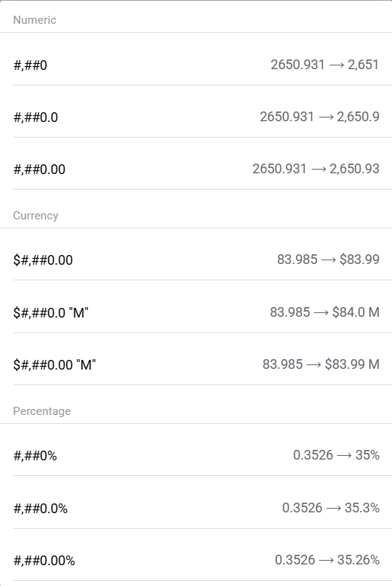Image resolution: width=392 pixels, height=586 pixels.
Task: Click the 2650.931 → 2,651 example preview
Action: pyautogui.click(x=325, y=65)
